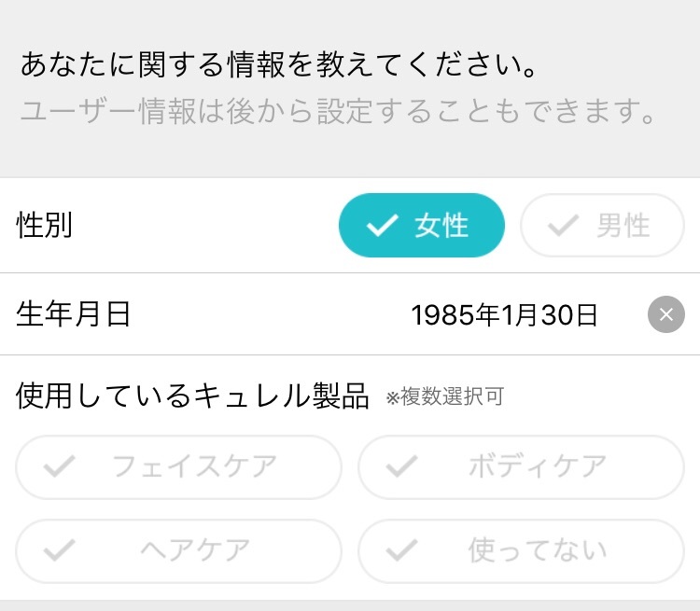The height and width of the screenshot is (611, 700).
Task: Click the checkmark icon in 男性 button
Action: [x=563, y=226]
